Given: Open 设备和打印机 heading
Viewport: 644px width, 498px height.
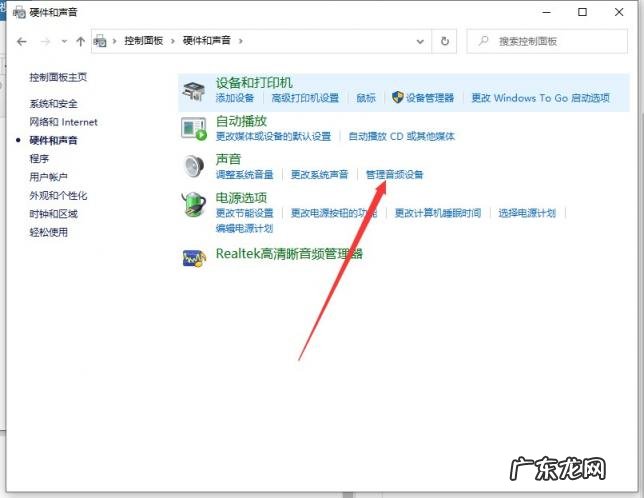Looking at the screenshot, I should (254, 83).
